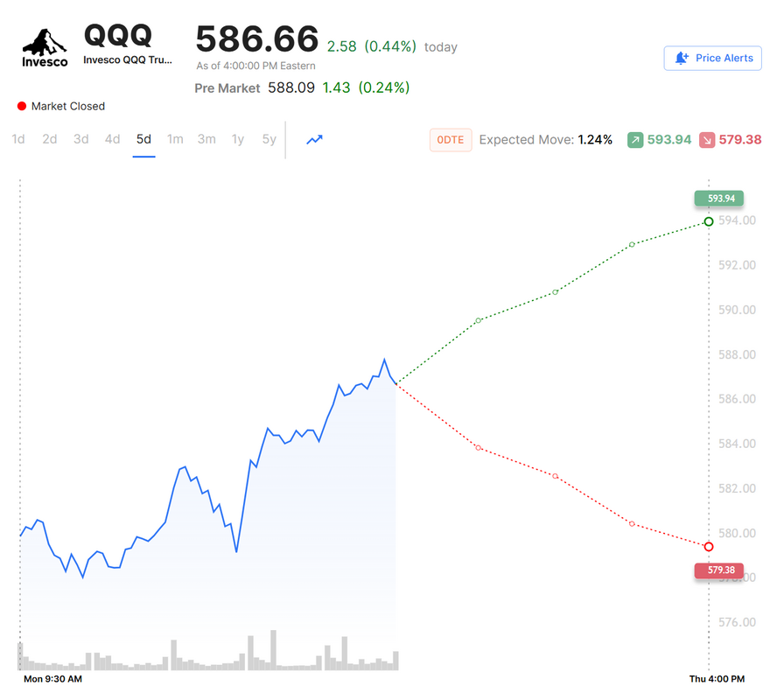Click the red 579.38 chart endpoint circle
784x700 pixels.
[x=709, y=547]
